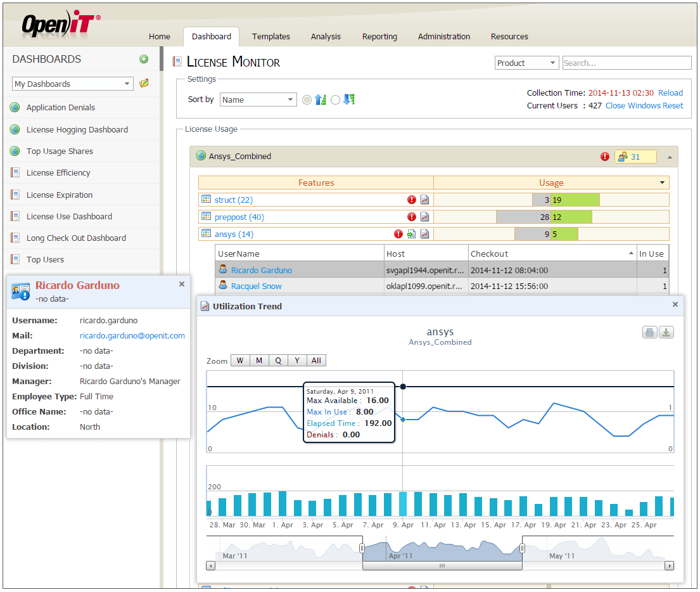Click the Racquel Snow user link
This screenshot has width=700, height=592.
point(257,286)
